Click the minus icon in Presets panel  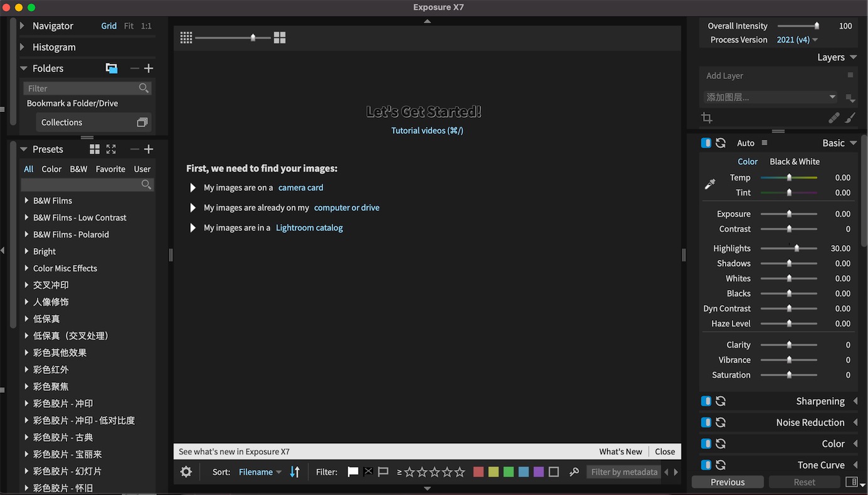134,149
